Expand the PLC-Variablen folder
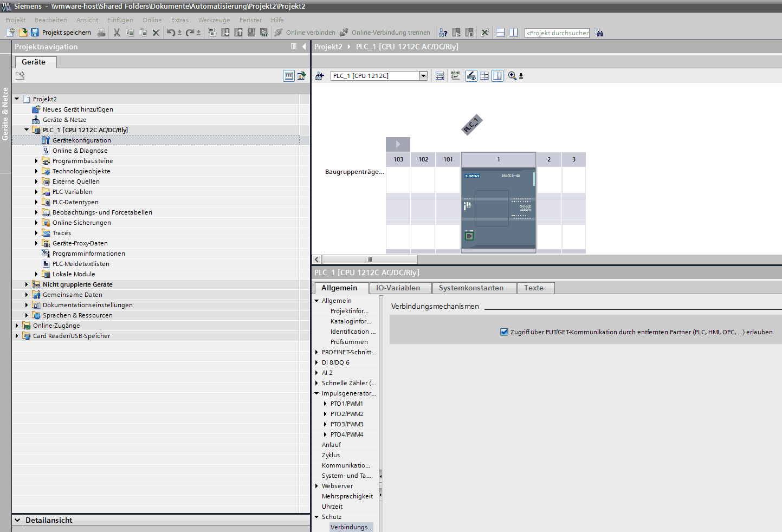 pos(36,192)
